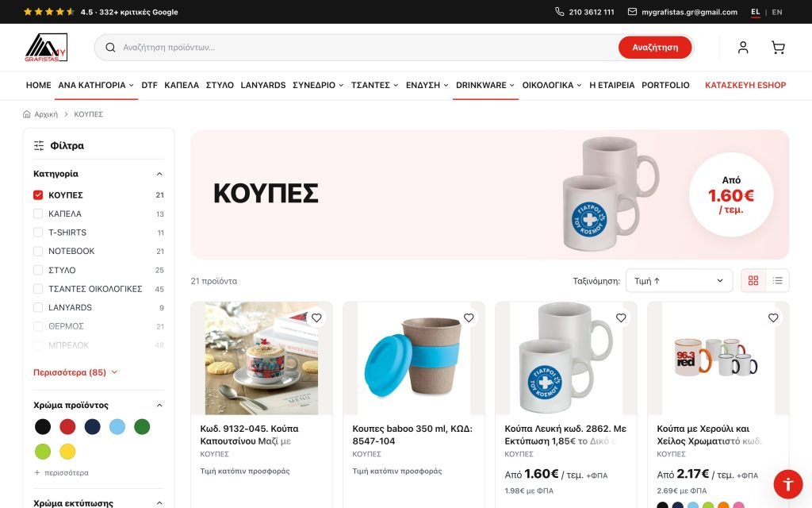The width and height of the screenshot is (812, 508).
Task: Open the Ταξινόμηση sort dropdown
Action: tap(679, 280)
